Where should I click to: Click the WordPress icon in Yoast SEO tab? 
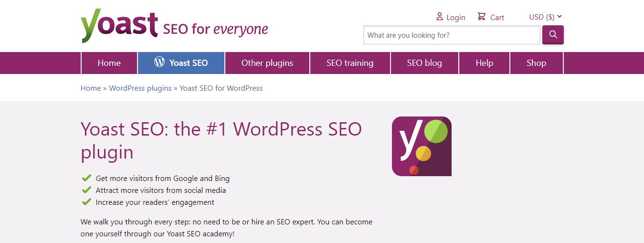pyautogui.click(x=159, y=62)
